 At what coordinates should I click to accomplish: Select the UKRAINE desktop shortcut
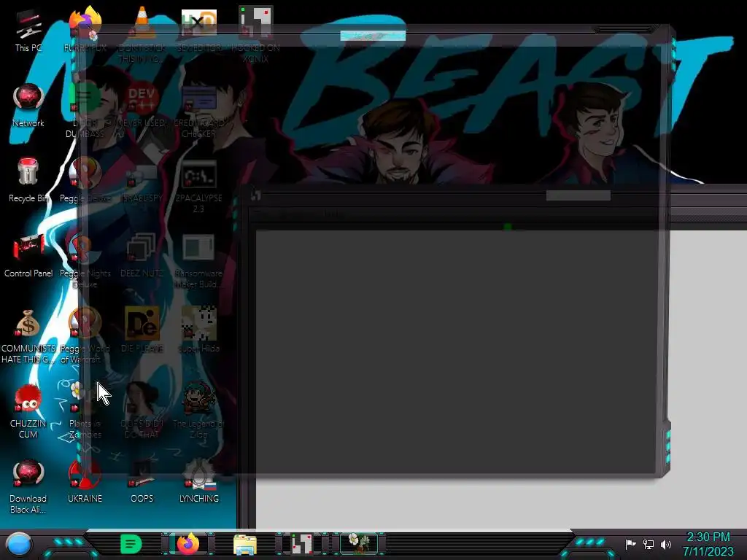[85, 481]
